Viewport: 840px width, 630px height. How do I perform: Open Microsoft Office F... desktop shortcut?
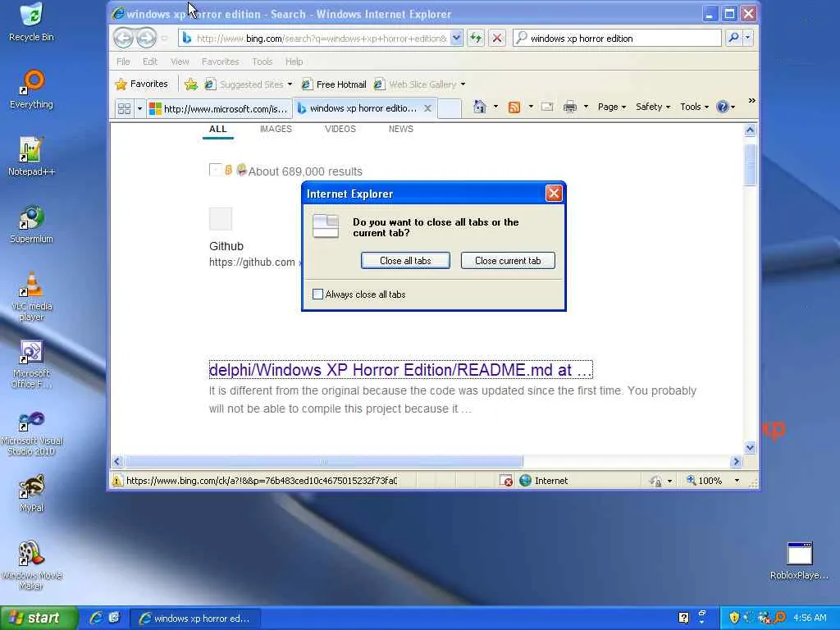point(32,364)
